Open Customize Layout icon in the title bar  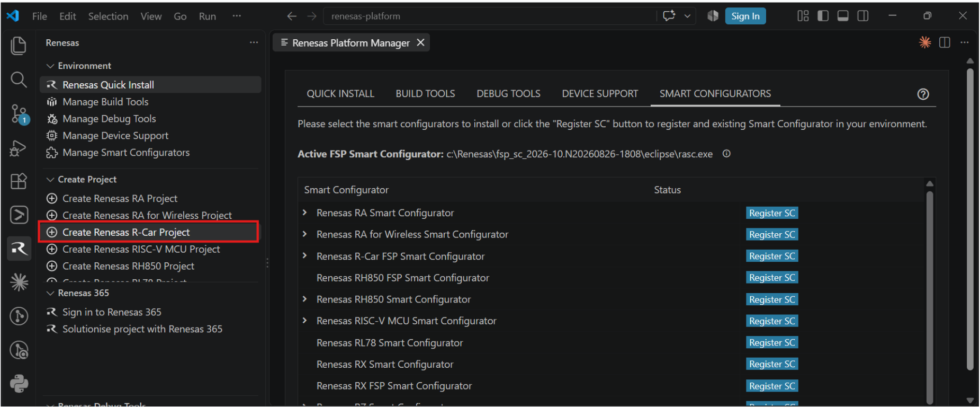click(x=803, y=16)
